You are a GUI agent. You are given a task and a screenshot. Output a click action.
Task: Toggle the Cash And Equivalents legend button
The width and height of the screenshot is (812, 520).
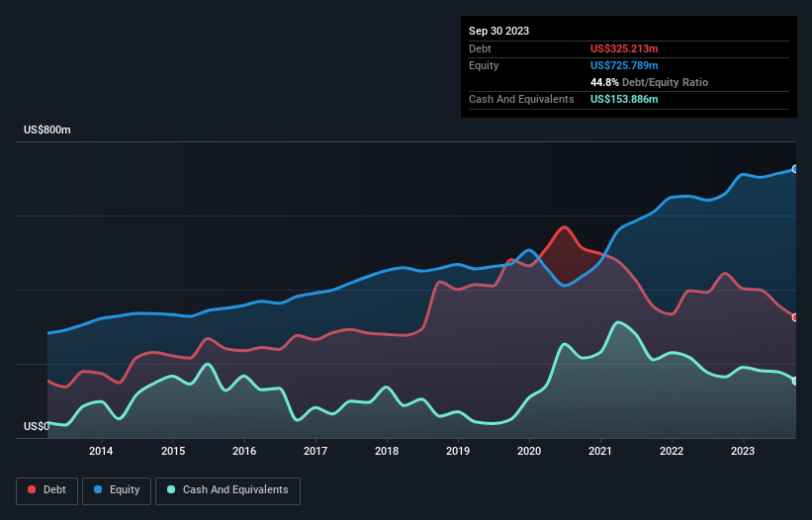(x=227, y=490)
